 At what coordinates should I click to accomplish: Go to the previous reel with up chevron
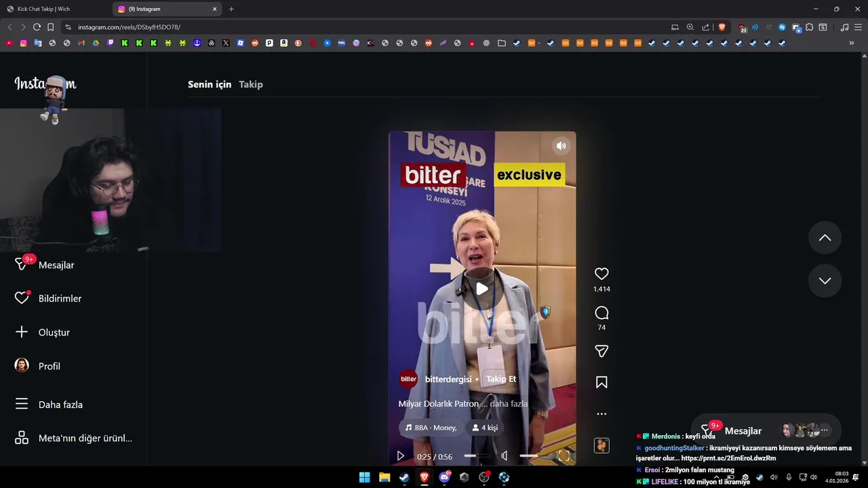tap(825, 238)
